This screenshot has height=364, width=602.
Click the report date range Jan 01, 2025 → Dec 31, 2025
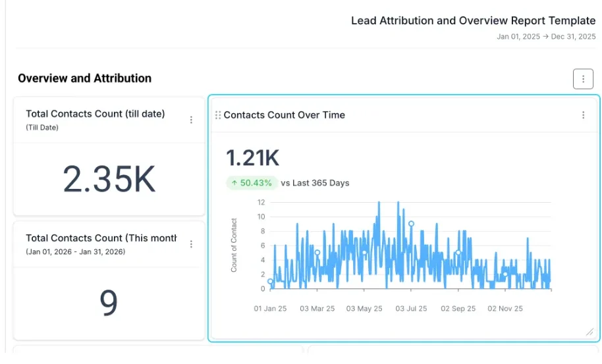(546, 36)
